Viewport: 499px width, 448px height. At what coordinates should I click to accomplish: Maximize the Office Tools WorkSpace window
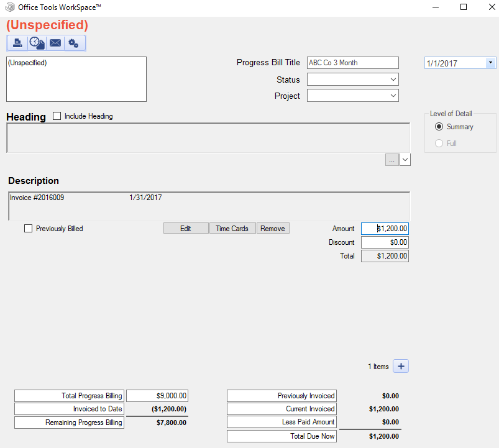464,7
